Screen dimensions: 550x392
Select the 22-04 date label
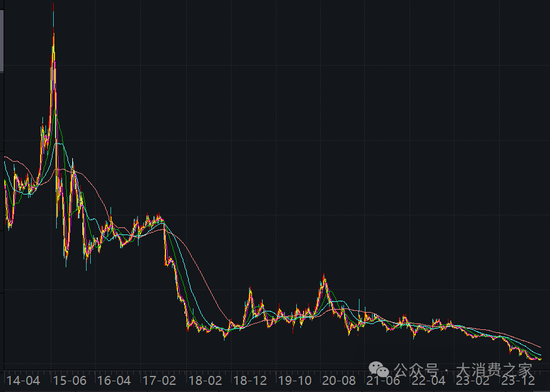coord(428,381)
